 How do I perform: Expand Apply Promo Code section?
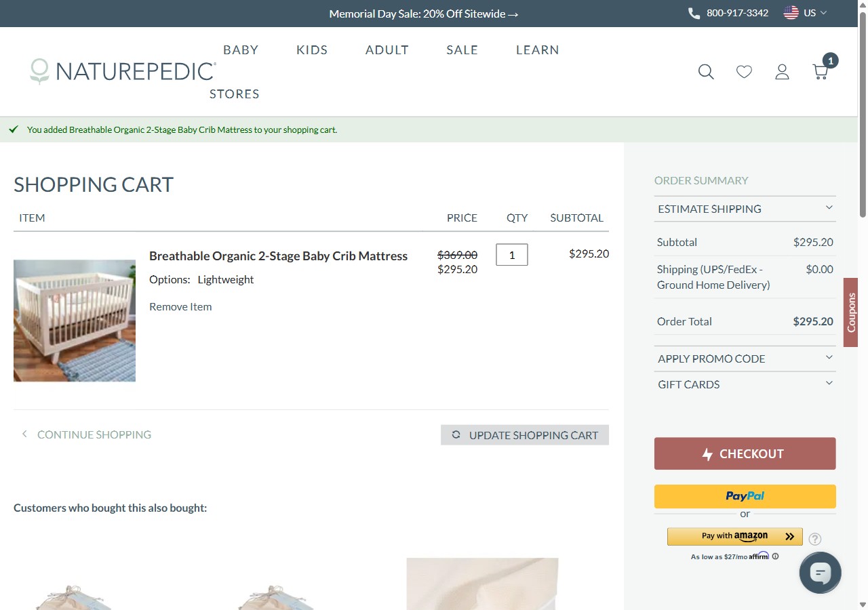745,359
